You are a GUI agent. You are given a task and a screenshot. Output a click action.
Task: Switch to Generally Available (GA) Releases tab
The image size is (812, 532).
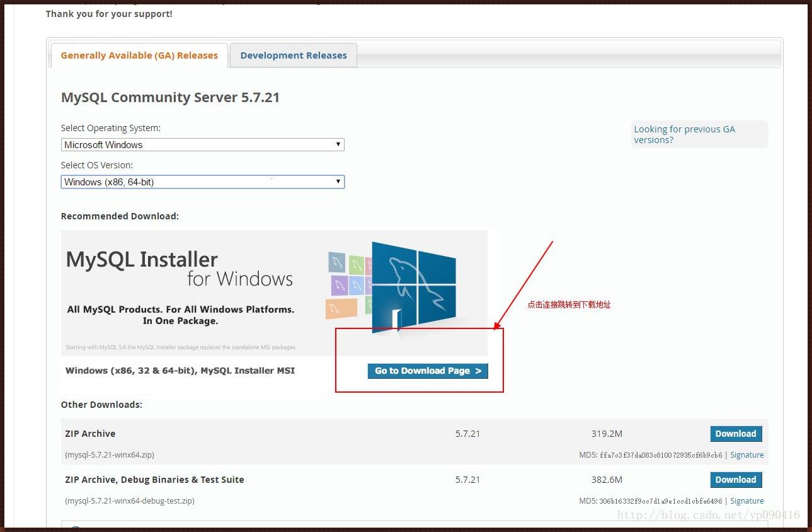click(x=139, y=55)
